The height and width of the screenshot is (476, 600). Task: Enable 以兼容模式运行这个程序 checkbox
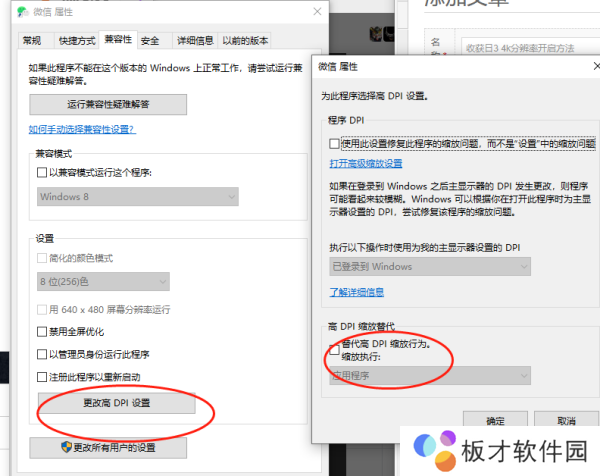click(x=41, y=172)
